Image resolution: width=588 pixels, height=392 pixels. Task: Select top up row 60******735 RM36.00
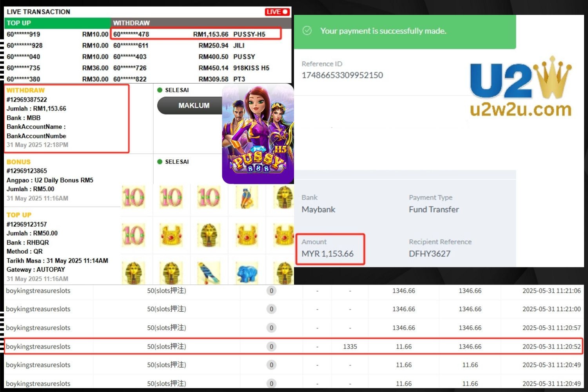tap(57, 68)
